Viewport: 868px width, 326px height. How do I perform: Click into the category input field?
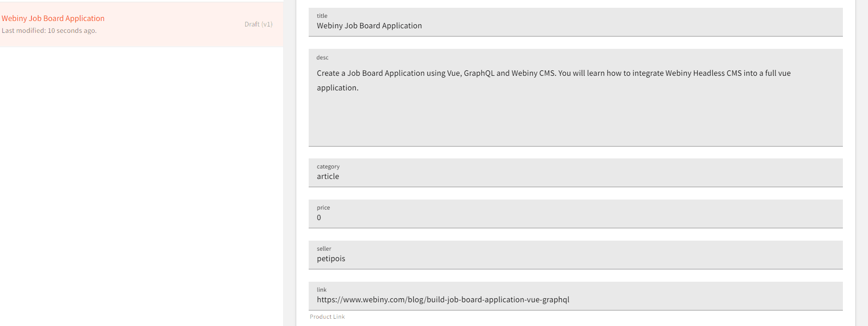tap(502, 177)
